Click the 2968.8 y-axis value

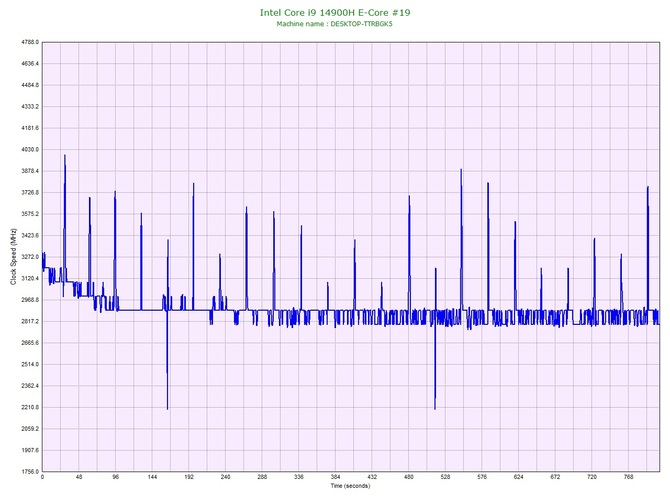coord(30,300)
